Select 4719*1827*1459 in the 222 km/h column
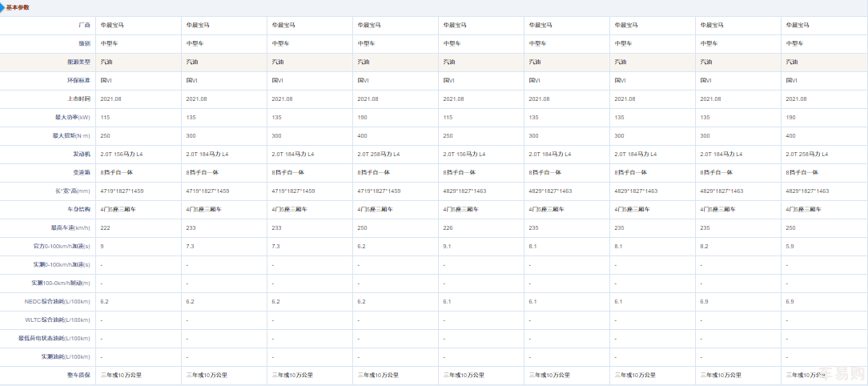The image size is (868, 386). point(122,191)
